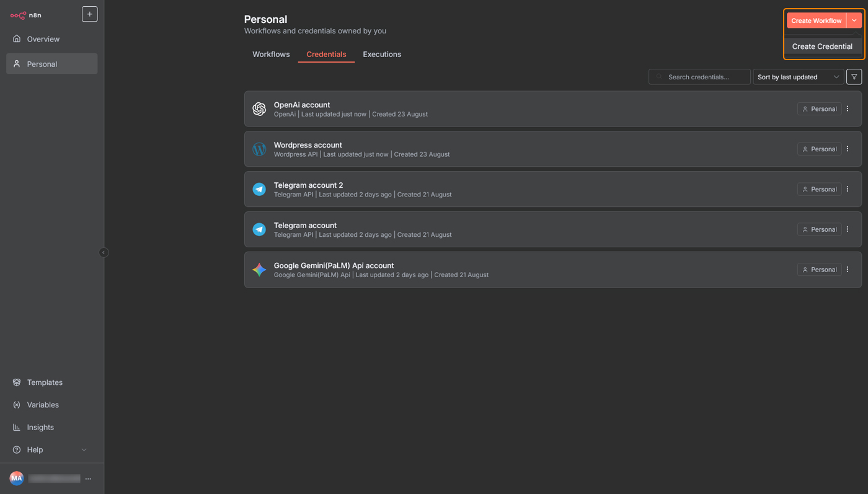Screen dimensions: 868x494
Task: Select the Templates sidebar icon
Action: tap(16, 382)
